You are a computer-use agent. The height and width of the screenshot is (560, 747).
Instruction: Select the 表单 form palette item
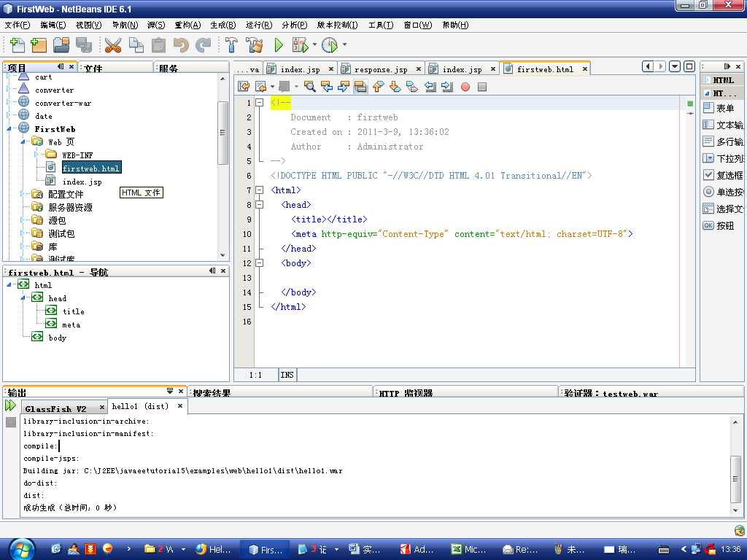[x=723, y=108]
